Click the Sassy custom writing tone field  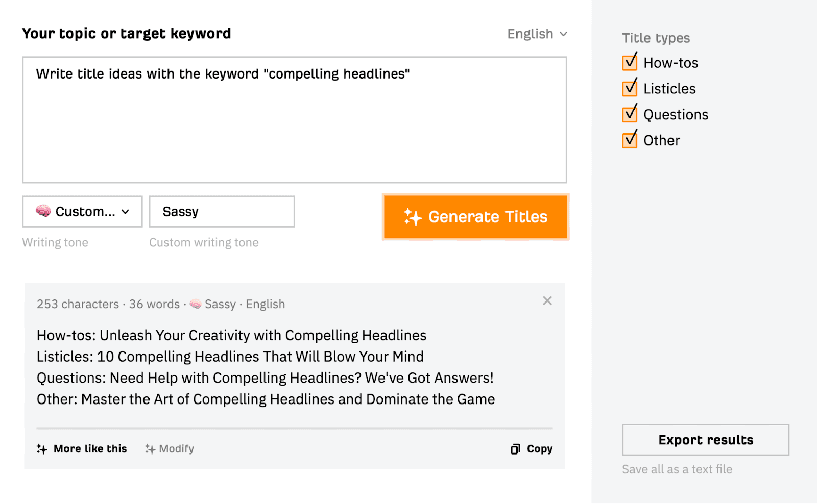(x=222, y=211)
